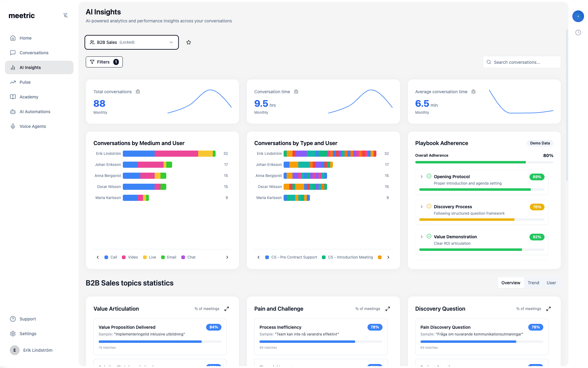Image resolution: width=588 pixels, height=368 pixels.
Task: Click the bug icon beside Total conversations
Action: click(x=138, y=91)
